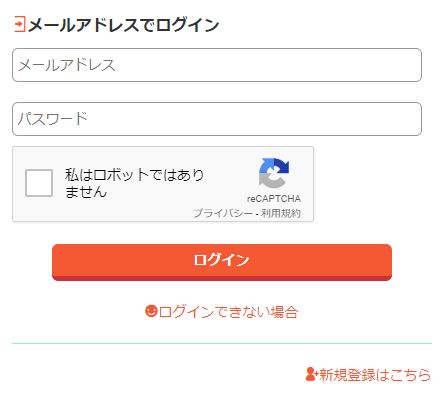The image size is (444, 395).
Task: Click the reCAPTCHA logo icon
Action: click(274, 173)
